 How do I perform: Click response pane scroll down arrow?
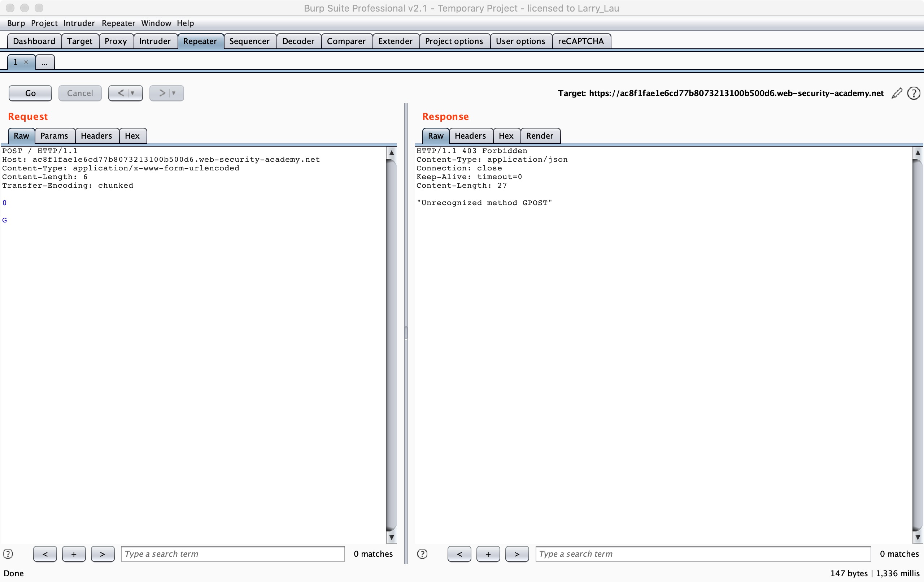[918, 537]
